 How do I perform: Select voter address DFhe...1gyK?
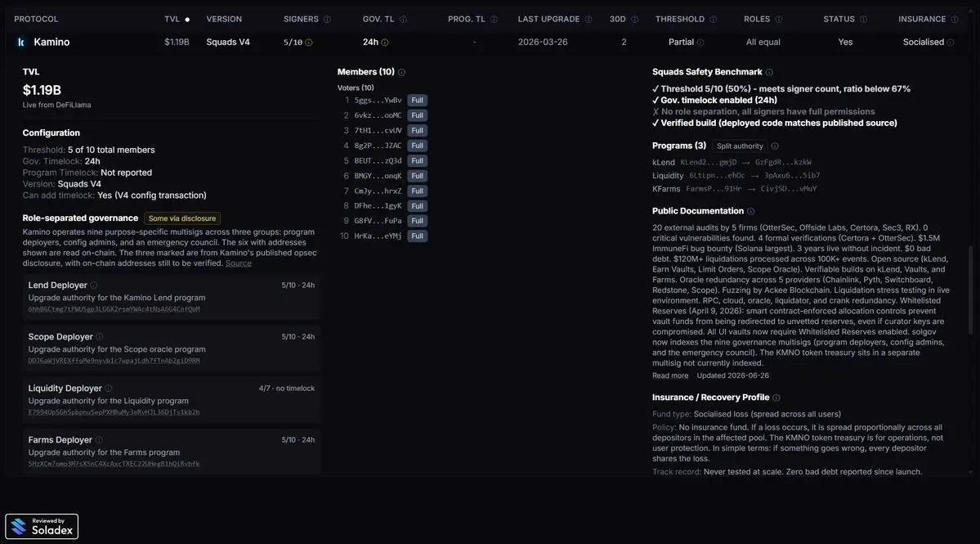pos(378,206)
